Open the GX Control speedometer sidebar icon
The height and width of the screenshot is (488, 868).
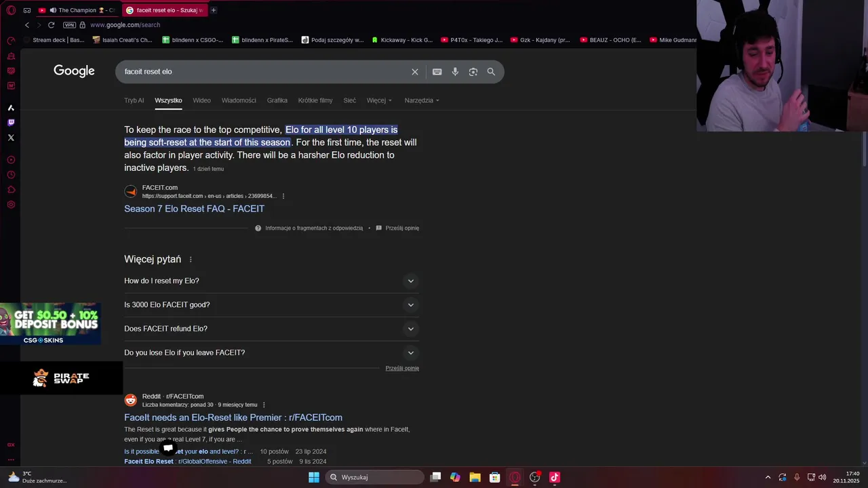point(11,41)
